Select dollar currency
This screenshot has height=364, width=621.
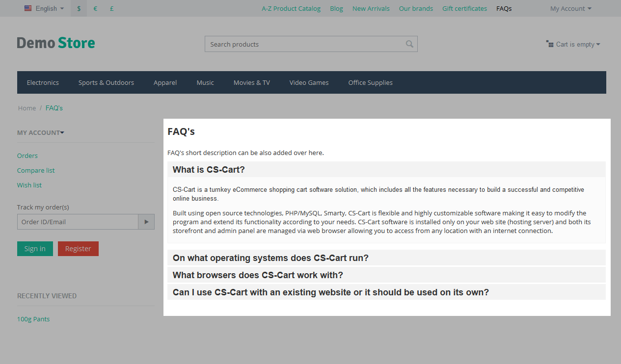(x=79, y=8)
